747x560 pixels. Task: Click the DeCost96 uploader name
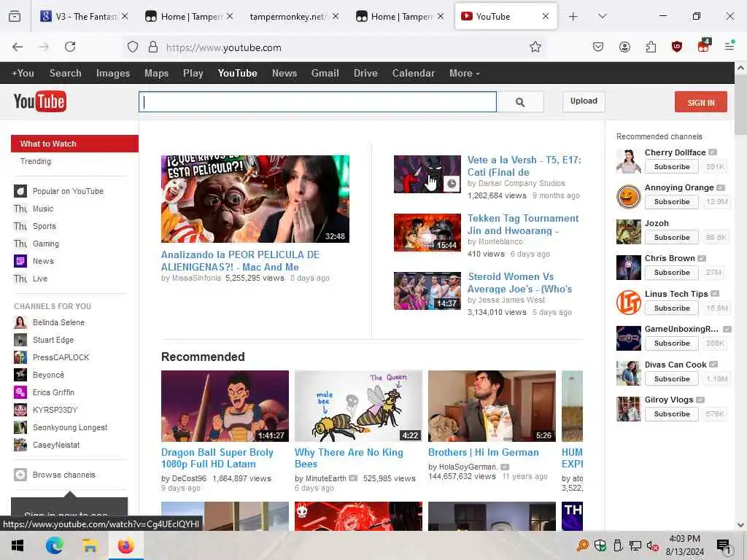coord(188,478)
